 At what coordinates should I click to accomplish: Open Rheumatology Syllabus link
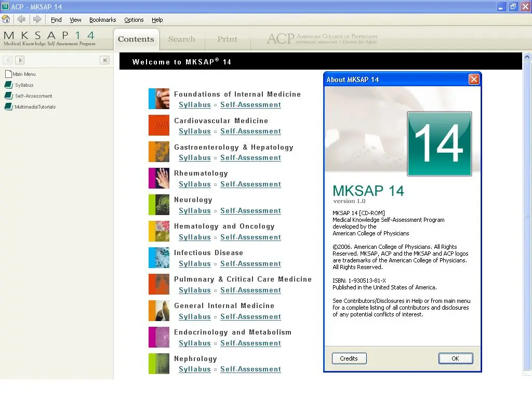[195, 184]
